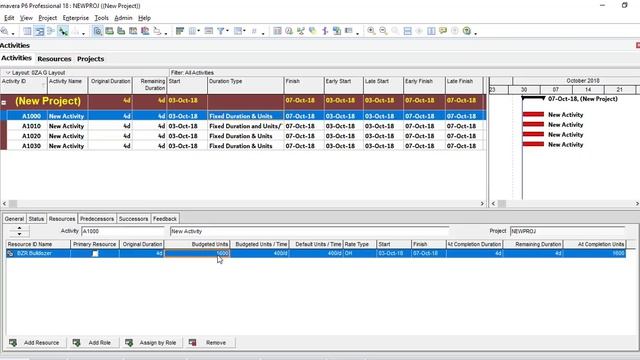Image resolution: width=640 pixels, height=360 pixels.
Task: Open the Successors details tab
Action: click(133, 219)
